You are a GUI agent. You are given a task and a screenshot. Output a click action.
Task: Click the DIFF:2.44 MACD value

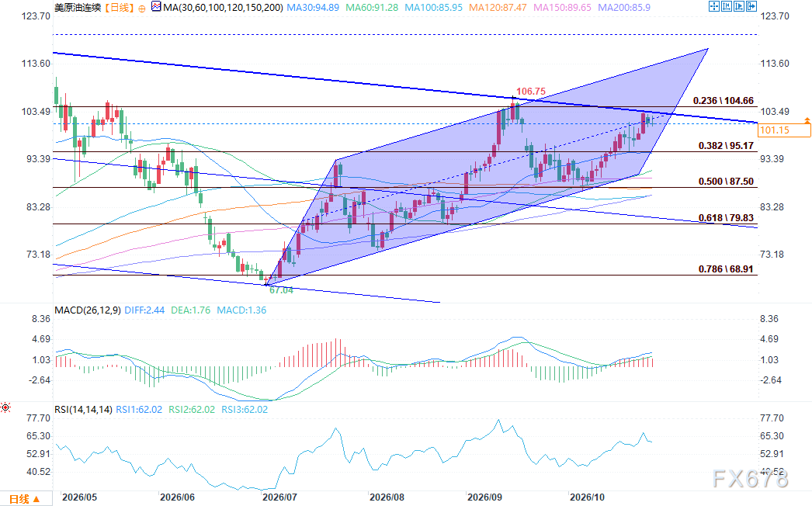144,310
